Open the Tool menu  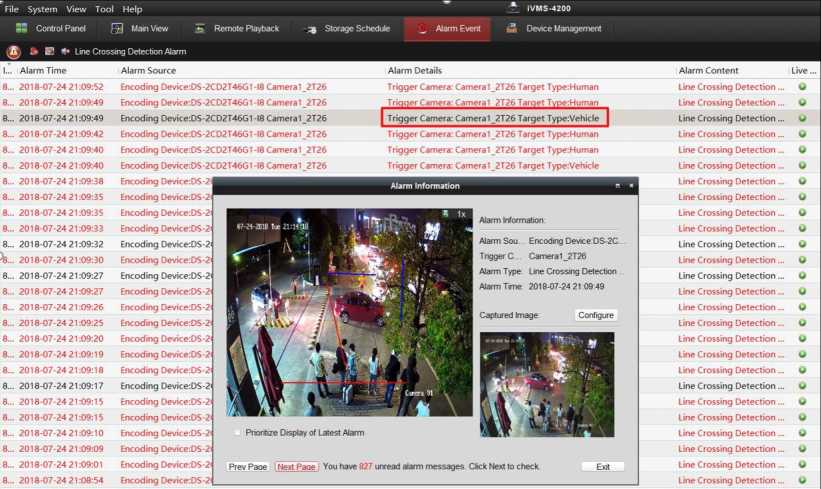click(104, 9)
